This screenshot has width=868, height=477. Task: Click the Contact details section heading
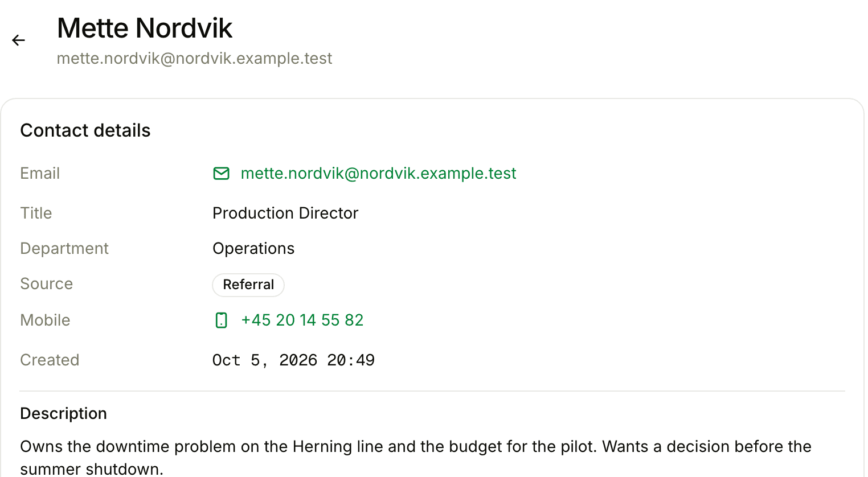coord(85,130)
